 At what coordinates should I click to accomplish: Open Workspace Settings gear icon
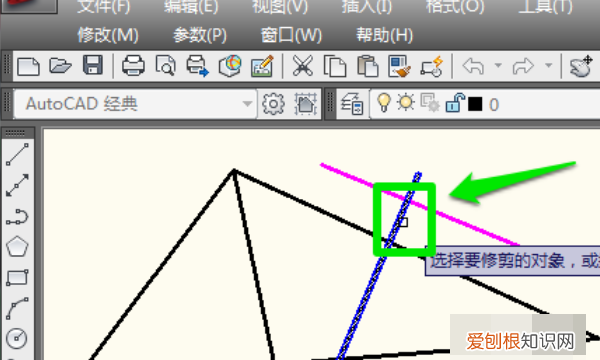[x=273, y=104]
